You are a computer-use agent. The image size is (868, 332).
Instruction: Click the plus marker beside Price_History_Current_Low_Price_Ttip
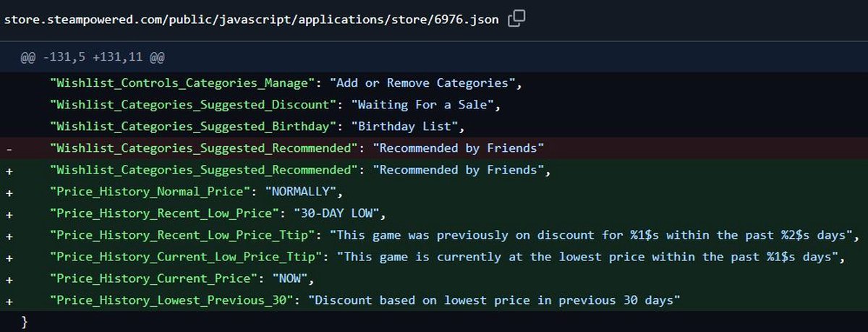click(7, 257)
